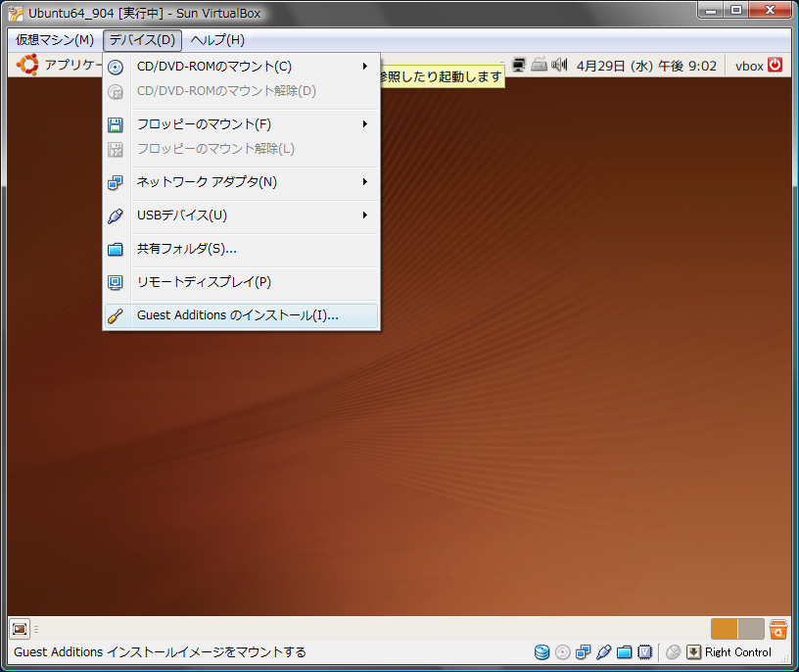The width and height of the screenshot is (799, 672).
Task: Open the 仮想マシン(M) menu
Action: [x=55, y=40]
